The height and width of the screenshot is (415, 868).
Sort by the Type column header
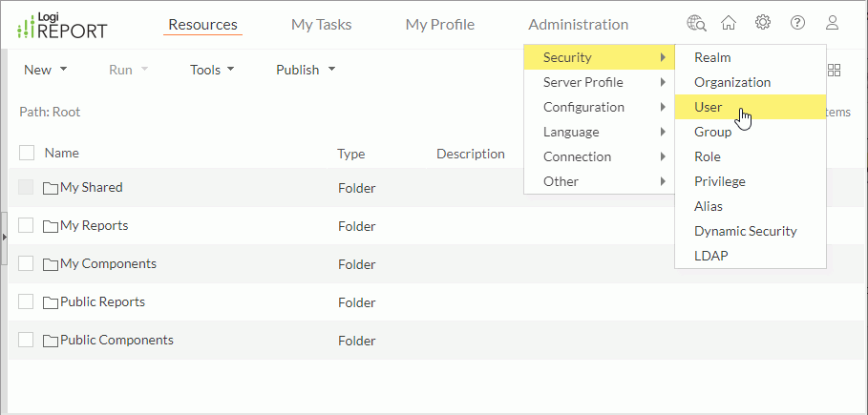pos(350,154)
